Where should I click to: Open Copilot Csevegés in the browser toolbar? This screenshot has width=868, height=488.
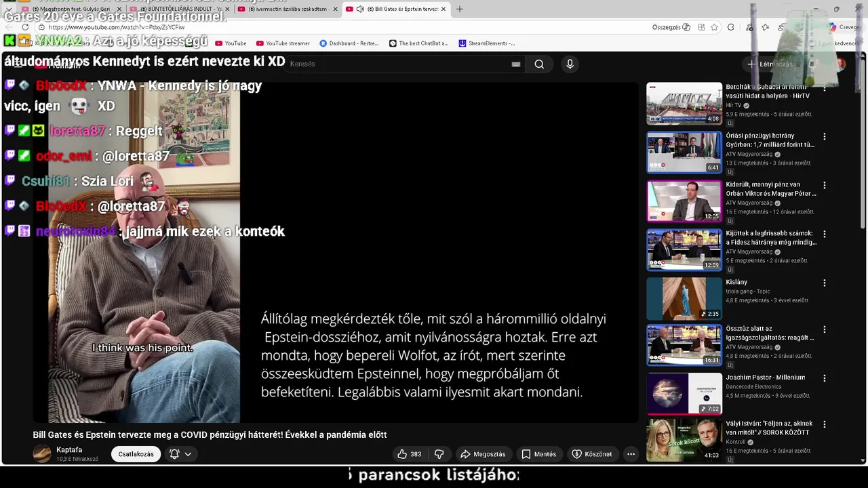tap(844, 27)
